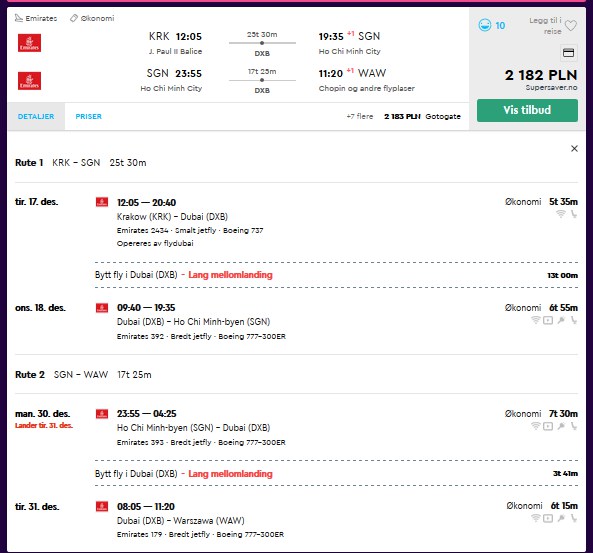Click Chopin og andre flyplasser airport text
This screenshot has width=593, height=553.
(366, 88)
